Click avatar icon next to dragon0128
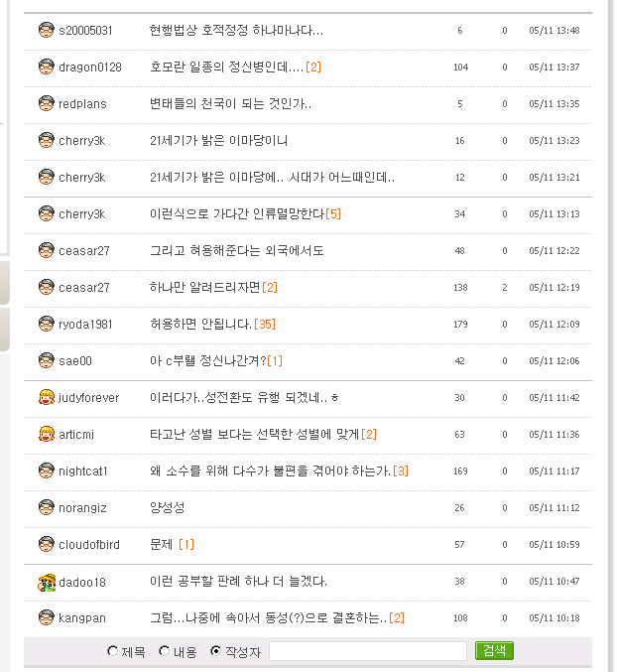 [46, 67]
